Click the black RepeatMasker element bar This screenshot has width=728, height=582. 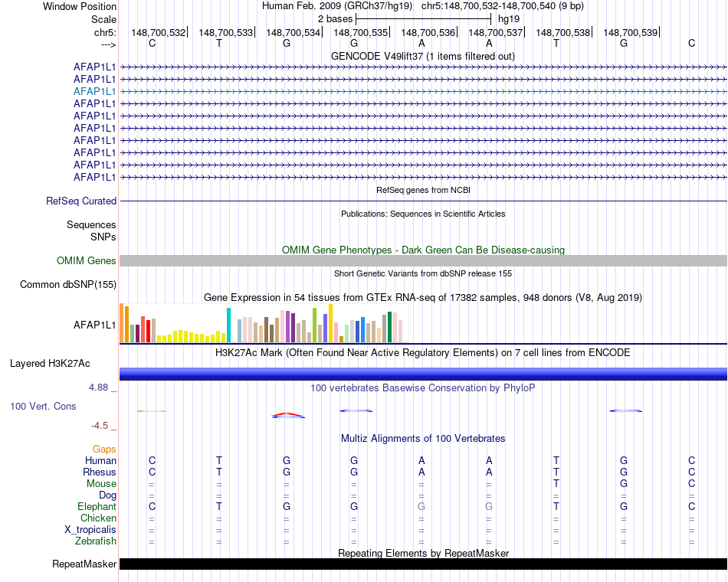click(x=423, y=564)
